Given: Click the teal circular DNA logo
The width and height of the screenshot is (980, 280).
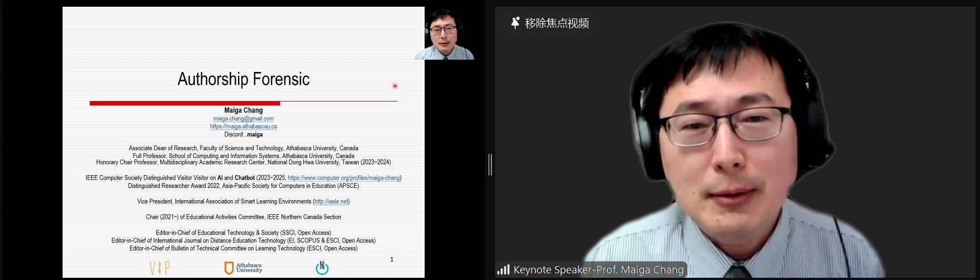Looking at the screenshot, I should click(322, 268).
